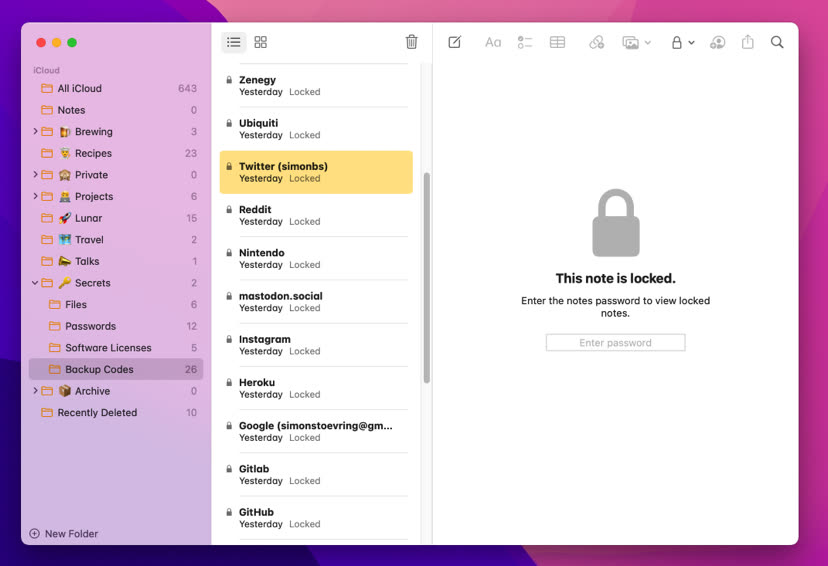This screenshot has height=566, width=828.
Task: Open the Recently Deleted folder
Action: [97, 413]
